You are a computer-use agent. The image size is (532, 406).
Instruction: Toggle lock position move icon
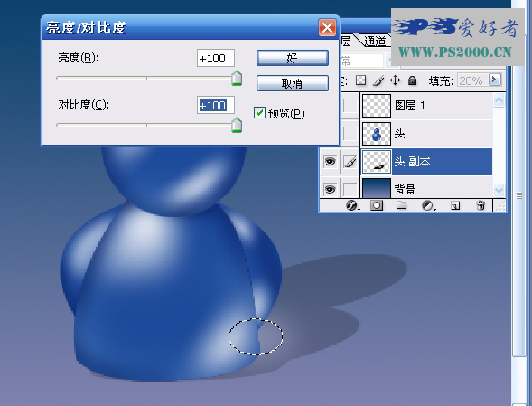(x=395, y=80)
